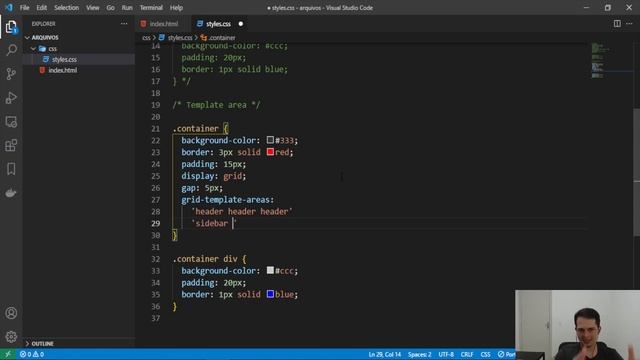Screen dimensions: 640x360
Task: Open the Extensions view icon
Action: coord(11,145)
